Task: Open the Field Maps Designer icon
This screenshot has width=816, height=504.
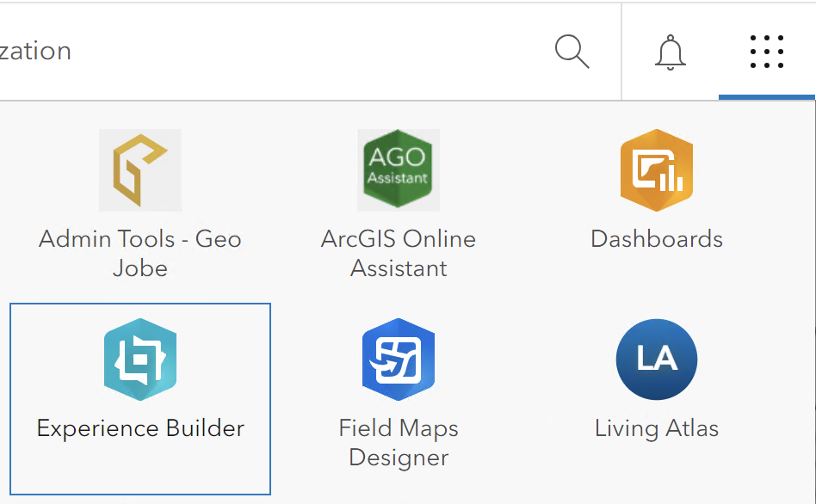Action: pos(399,360)
